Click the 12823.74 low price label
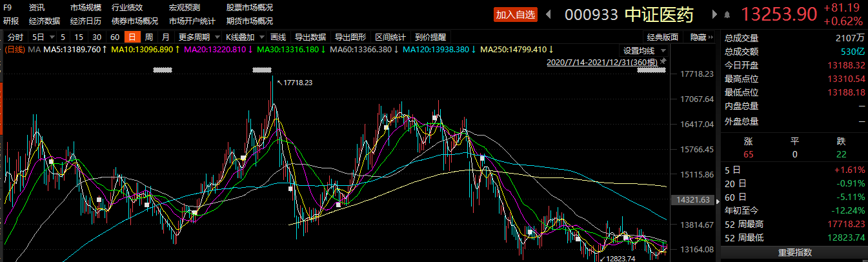 click(x=621, y=259)
